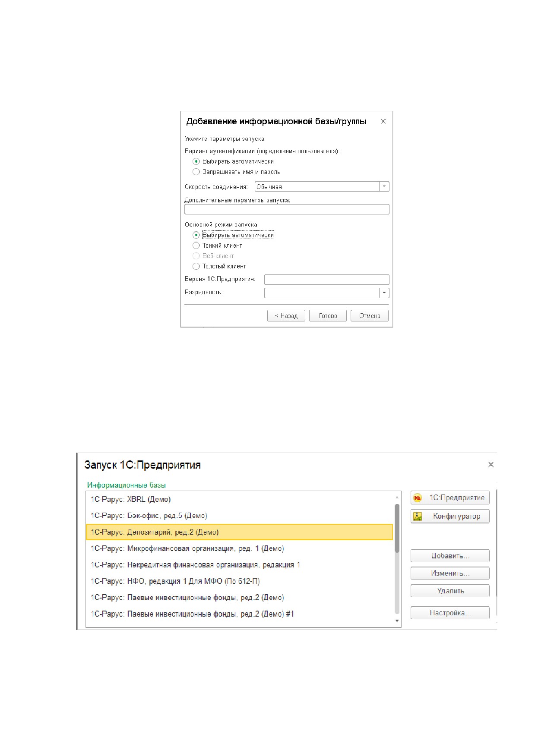This screenshot has width=535, height=756.
Task: Select 'Выбирать автоматически' launch mode radio
Action: [196, 235]
